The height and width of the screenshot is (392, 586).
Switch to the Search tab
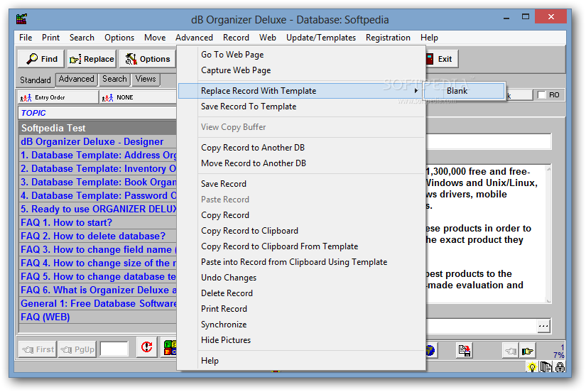114,80
